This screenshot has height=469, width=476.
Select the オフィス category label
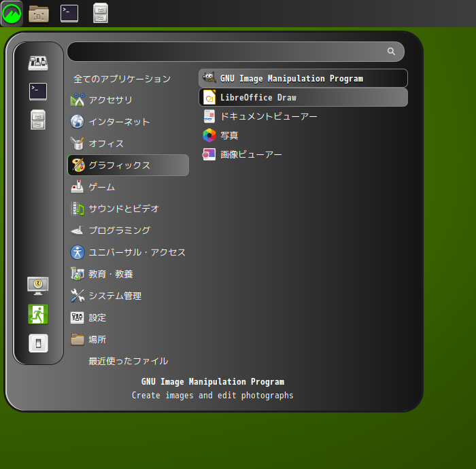106,143
